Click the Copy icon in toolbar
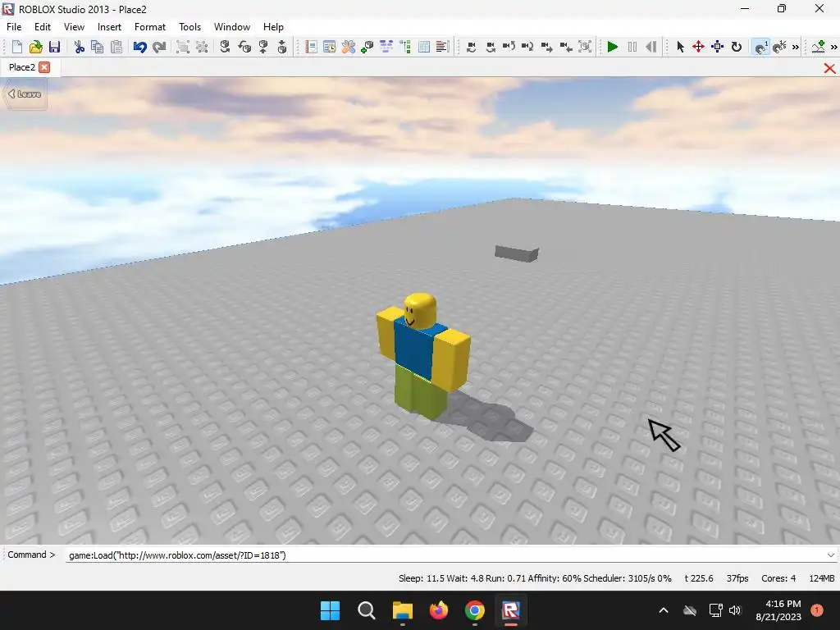The height and width of the screenshot is (630, 840). [98, 47]
